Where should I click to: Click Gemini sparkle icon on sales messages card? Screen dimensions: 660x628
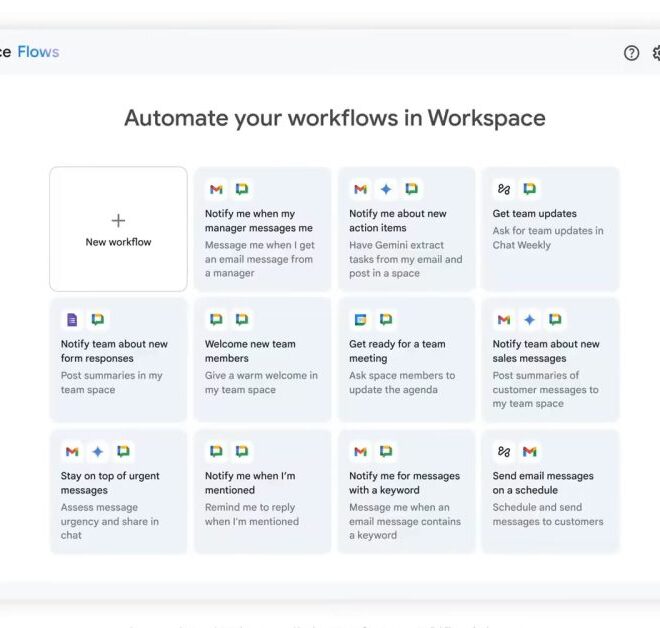point(530,320)
